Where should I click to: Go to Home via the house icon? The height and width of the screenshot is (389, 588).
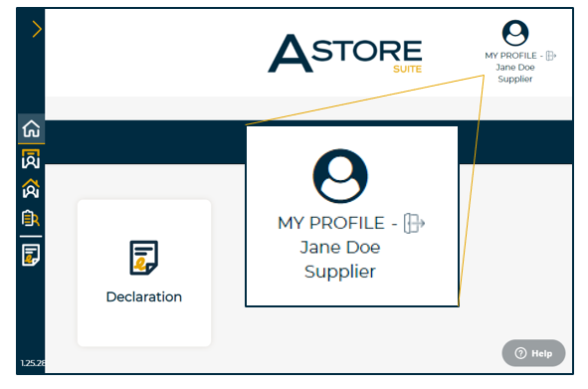click(31, 128)
